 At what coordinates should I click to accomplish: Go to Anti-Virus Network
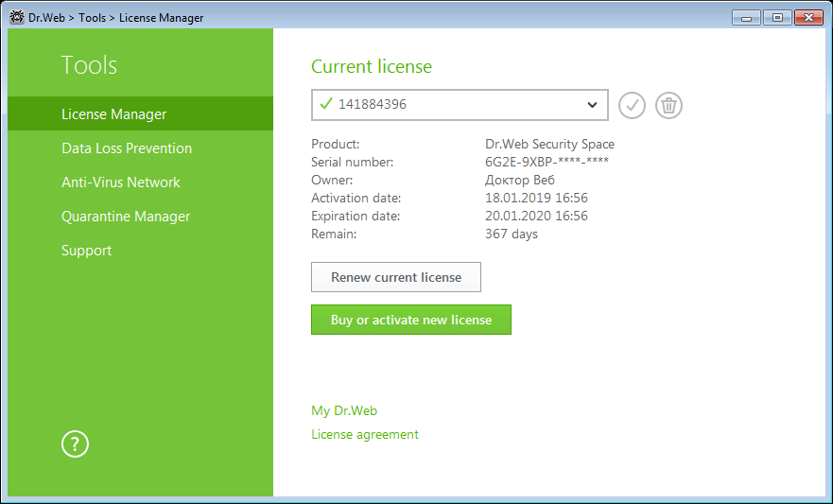(x=140, y=182)
